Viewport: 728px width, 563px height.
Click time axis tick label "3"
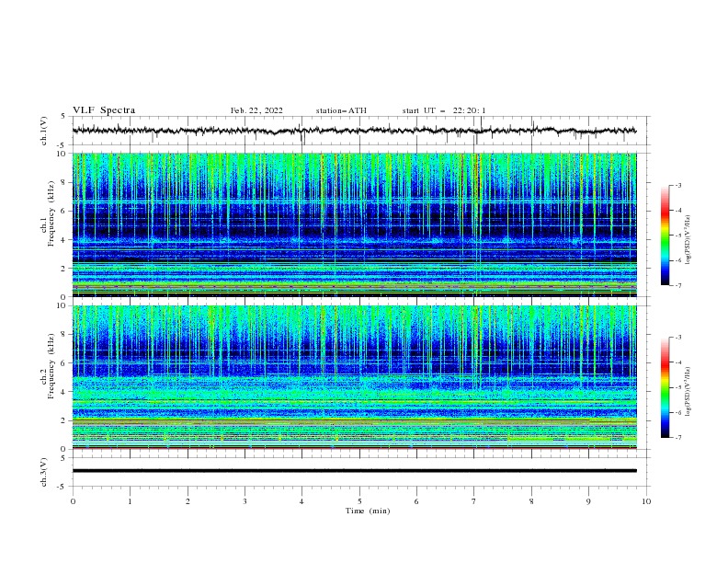[245, 501]
